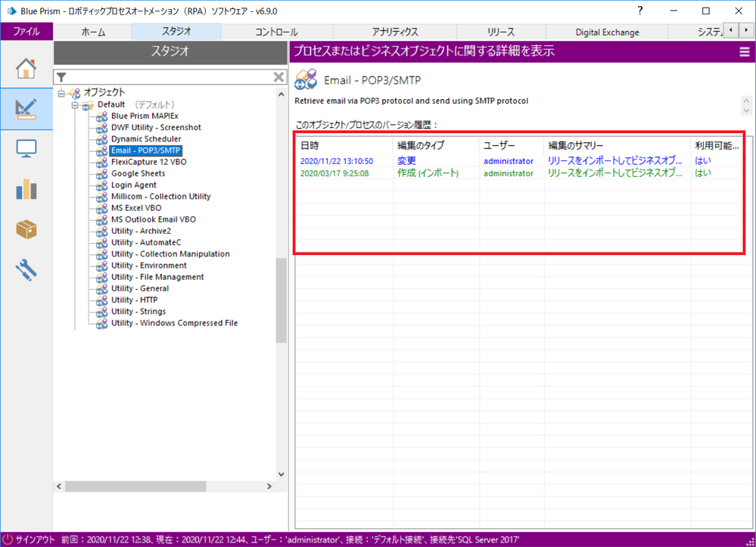Select DWF Utility - Screenshot tree item
The width and height of the screenshot is (756, 547).
click(156, 128)
